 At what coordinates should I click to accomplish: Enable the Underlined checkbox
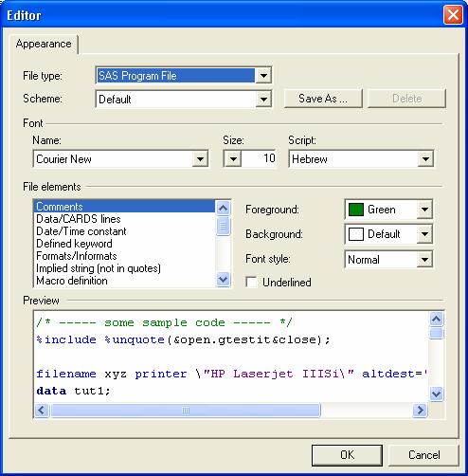coord(251,282)
